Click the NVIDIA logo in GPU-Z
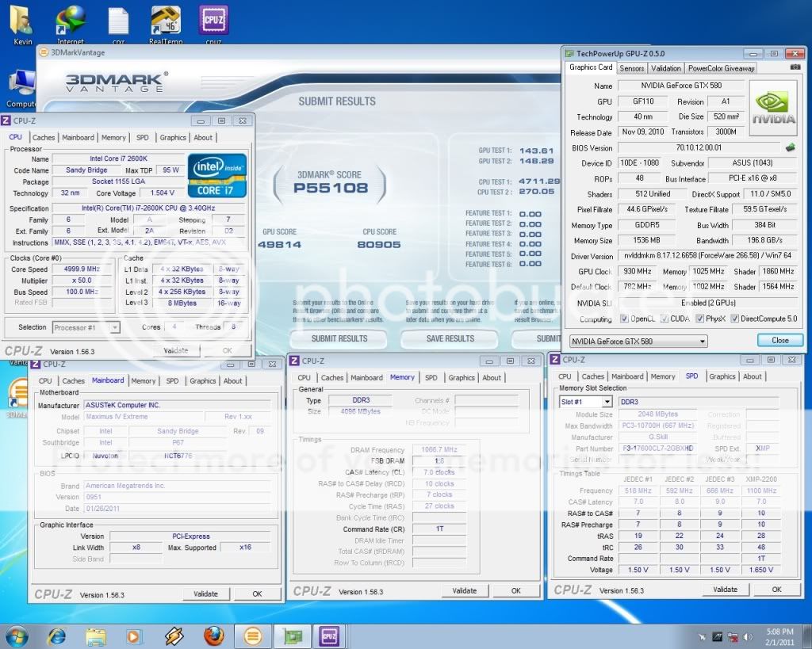This screenshot has width=812, height=649. (774, 108)
